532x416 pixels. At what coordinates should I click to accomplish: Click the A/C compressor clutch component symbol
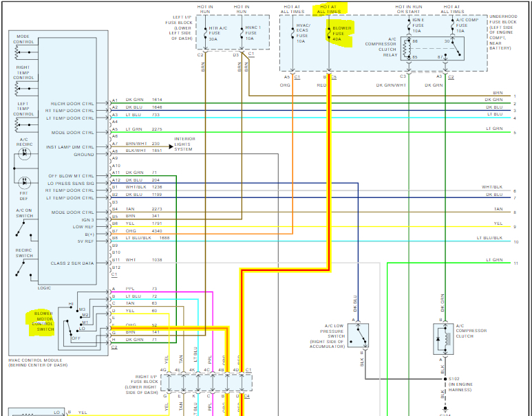[x=443, y=339]
